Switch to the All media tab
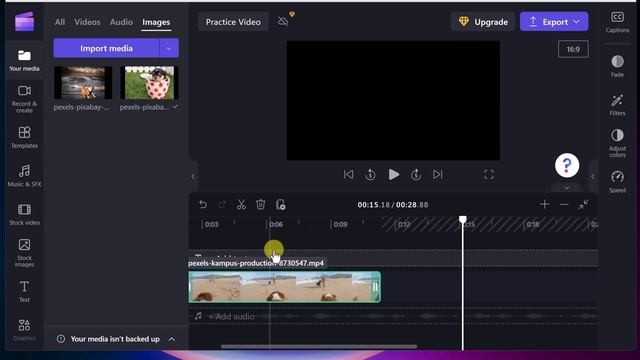640x360 pixels. pyautogui.click(x=60, y=22)
